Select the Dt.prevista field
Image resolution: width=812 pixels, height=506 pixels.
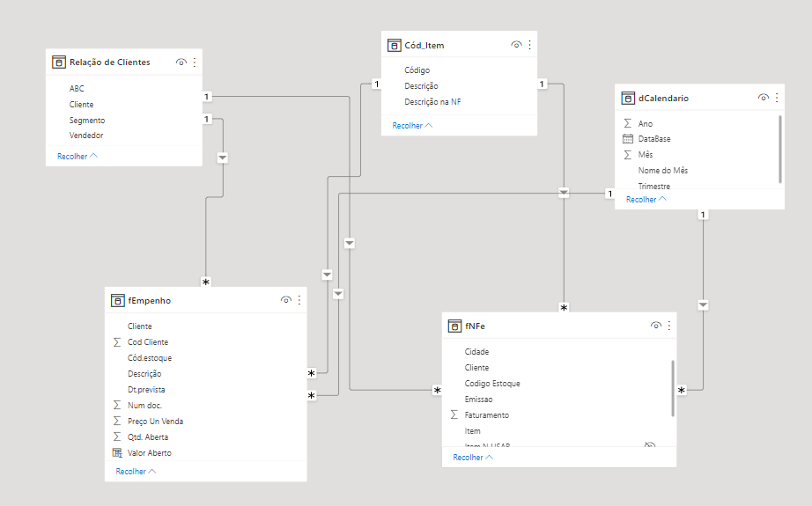(146, 390)
